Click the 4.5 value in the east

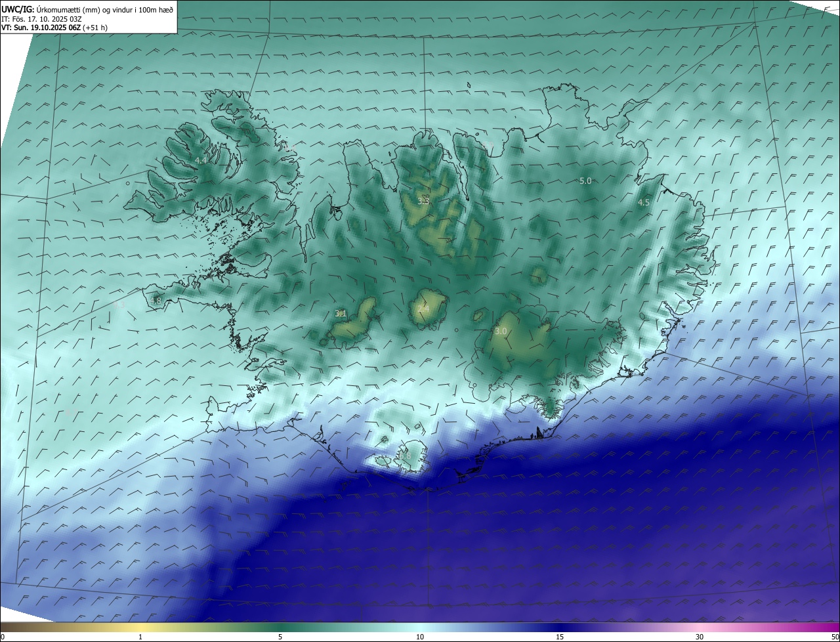pos(644,203)
